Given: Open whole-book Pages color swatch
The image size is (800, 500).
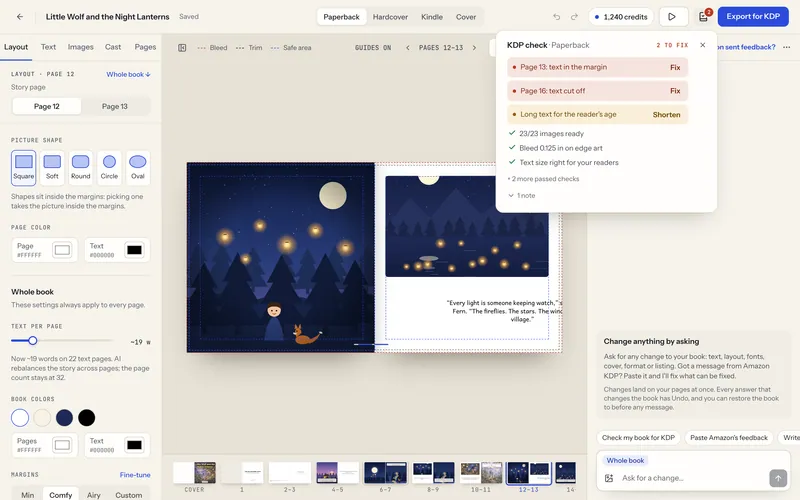Looking at the screenshot, I should [62, 445].
